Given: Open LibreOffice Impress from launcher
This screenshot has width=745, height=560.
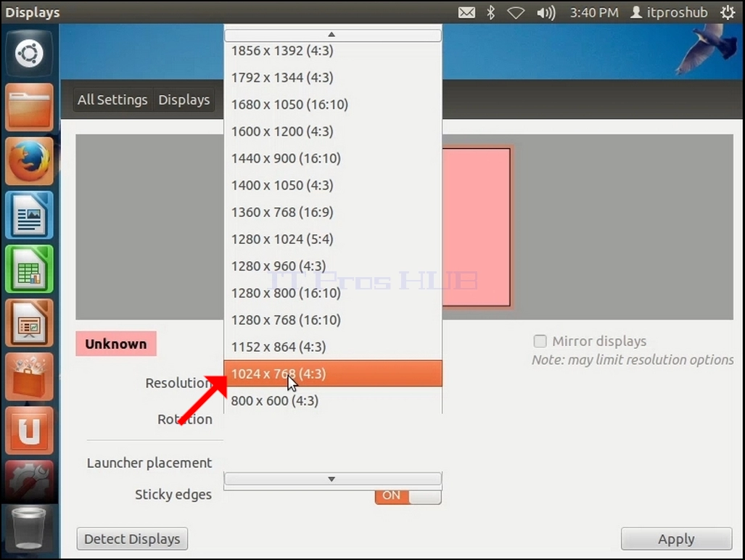Looking at the screenshot, I should pos(30,323).
